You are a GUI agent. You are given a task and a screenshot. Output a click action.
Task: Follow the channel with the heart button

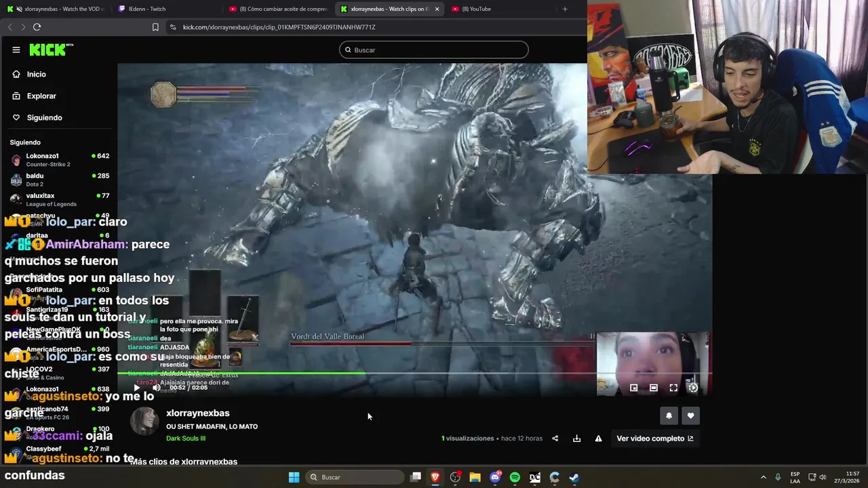(690, 415)
